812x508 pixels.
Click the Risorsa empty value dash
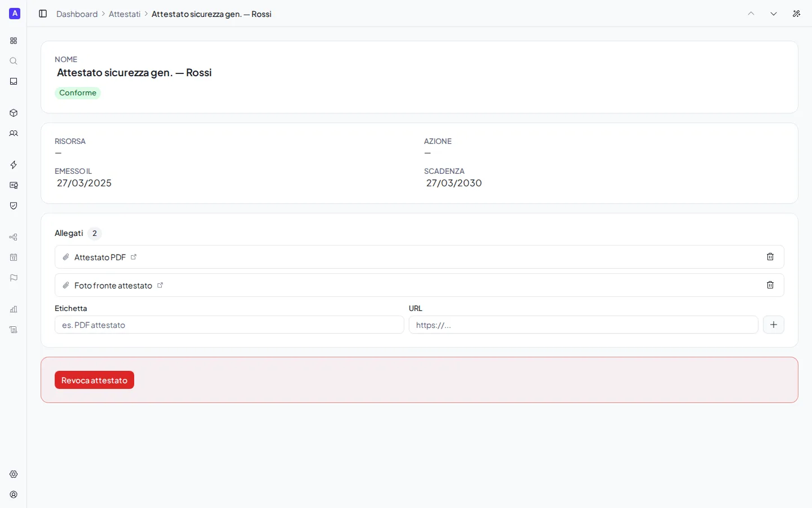click(58, 153)
